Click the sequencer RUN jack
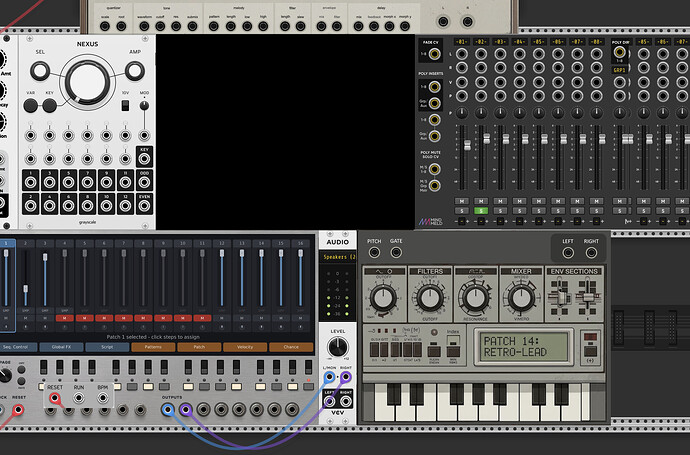 [x=79, y=398]
